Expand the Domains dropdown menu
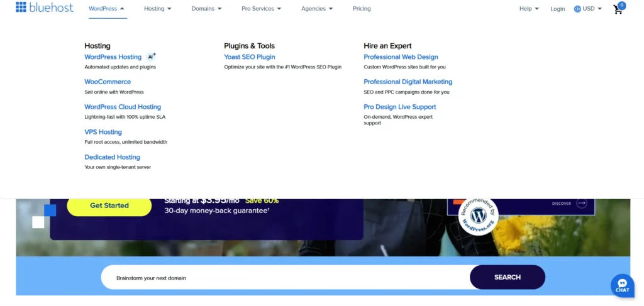The height and width of the screenshot is (306, 644). pyautogui.click(x=206, y=9)
